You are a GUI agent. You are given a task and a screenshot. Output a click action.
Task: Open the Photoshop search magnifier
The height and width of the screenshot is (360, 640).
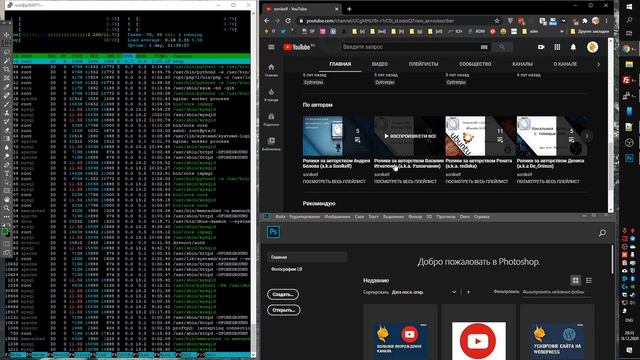click(602, 233)
